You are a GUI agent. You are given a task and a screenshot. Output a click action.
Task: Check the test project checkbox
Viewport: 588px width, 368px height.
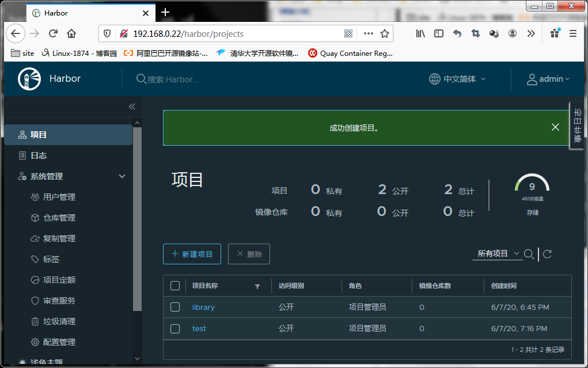(x=175, y=329)
